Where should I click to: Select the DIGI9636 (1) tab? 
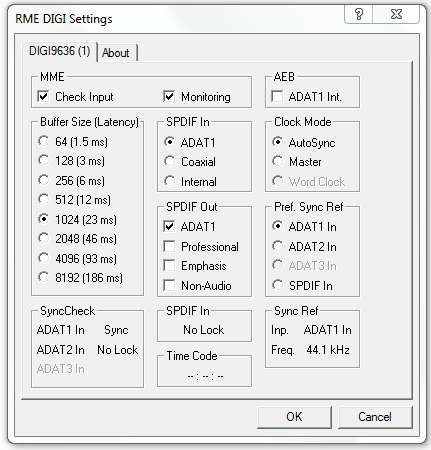[x=59, y=51]
